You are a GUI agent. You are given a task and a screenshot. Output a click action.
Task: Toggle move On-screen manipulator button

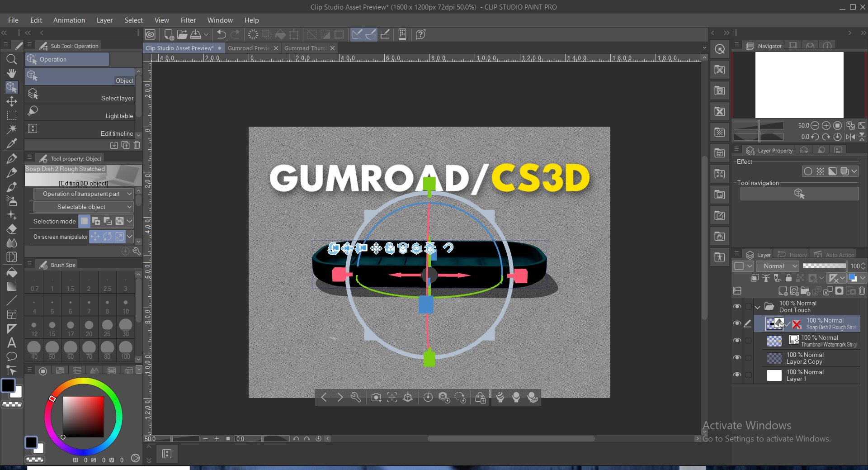tap(95, 237)
